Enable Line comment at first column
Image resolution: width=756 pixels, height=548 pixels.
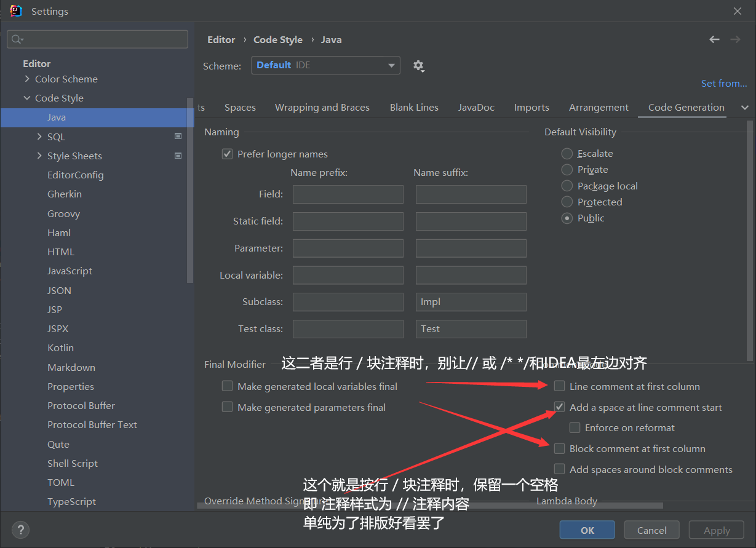(559, 386)
